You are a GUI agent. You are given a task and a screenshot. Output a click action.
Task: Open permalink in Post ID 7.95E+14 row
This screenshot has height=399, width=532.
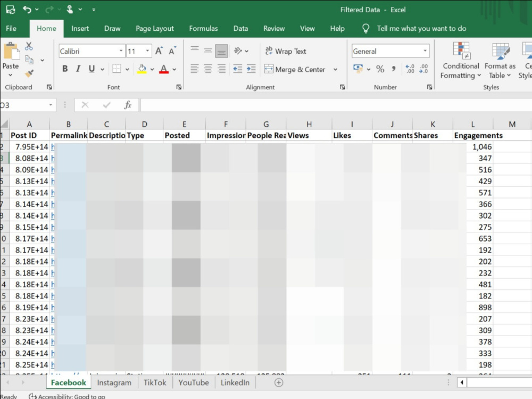pyautogui.click(x=53, y=147)
